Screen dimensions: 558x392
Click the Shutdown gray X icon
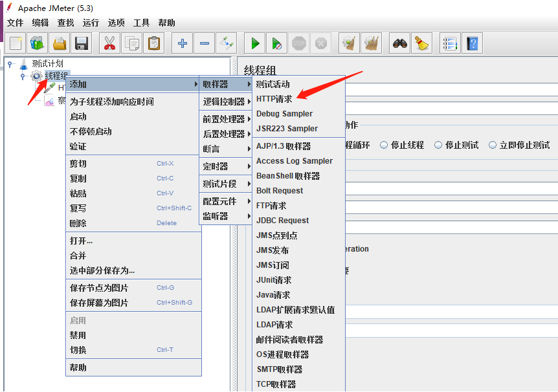click(321, 43)
